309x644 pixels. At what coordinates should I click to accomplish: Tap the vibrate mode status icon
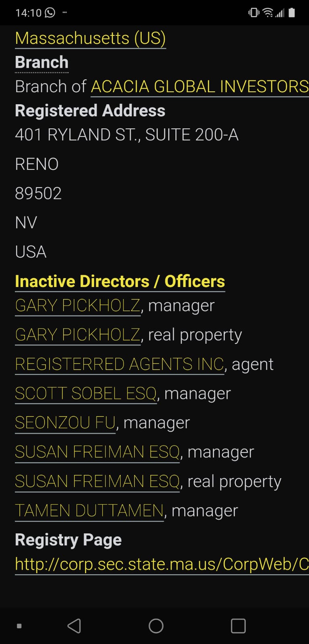click(x=254, y=12)
